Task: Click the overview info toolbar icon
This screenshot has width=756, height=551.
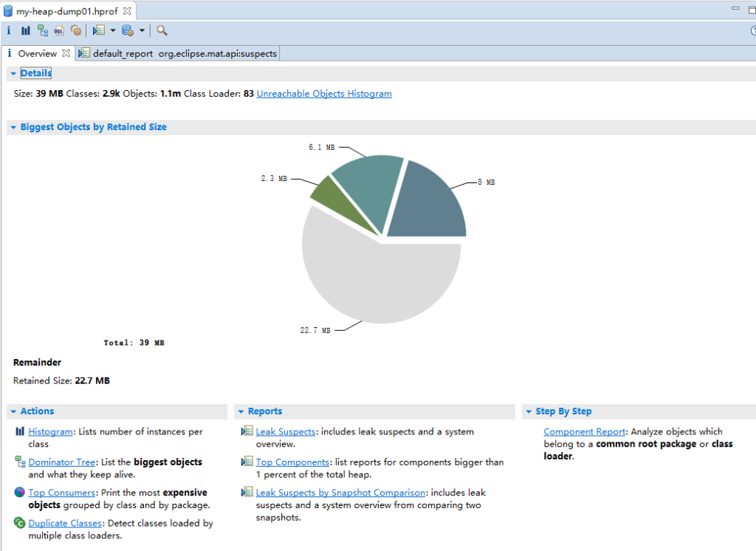Action: (9, 30)
